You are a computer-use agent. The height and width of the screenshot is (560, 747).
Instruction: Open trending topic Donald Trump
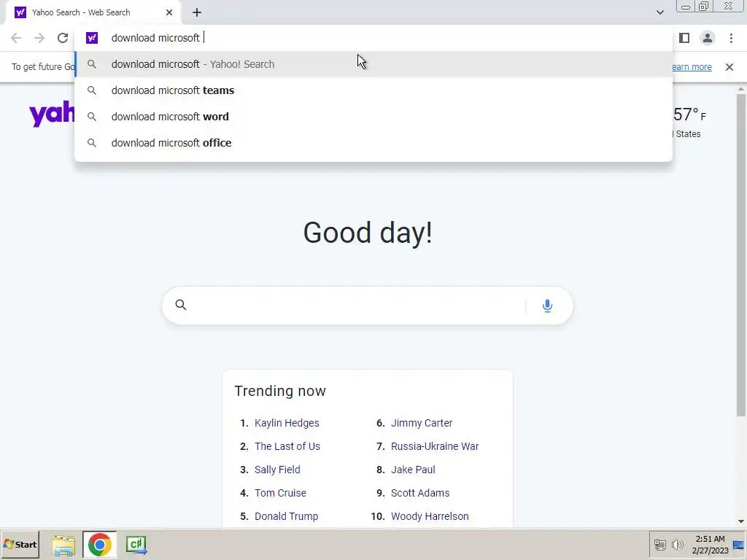286,516
